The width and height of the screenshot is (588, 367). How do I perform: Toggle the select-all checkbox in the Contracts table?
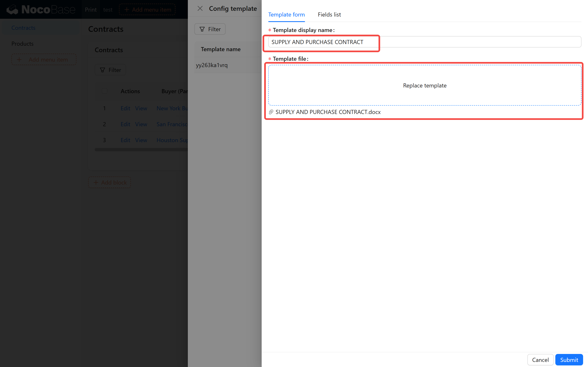pyautogui.click(x=105, y=91)
